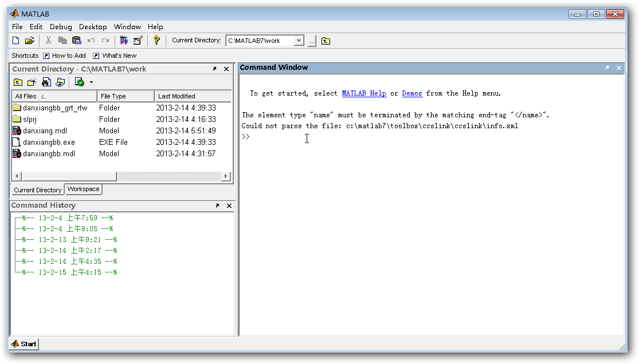Click the Demos link

click(412, 93)
